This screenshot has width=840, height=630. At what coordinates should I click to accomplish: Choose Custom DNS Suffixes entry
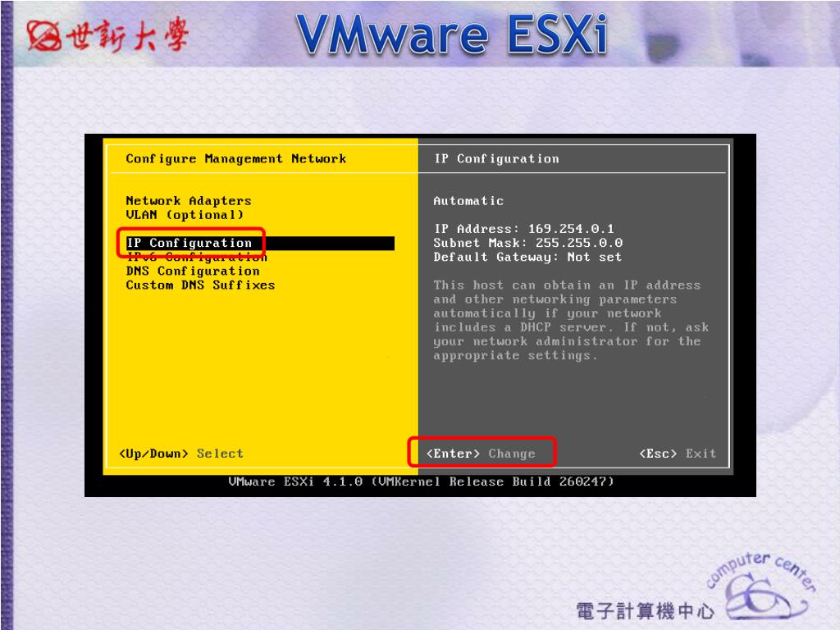point(200,285)
